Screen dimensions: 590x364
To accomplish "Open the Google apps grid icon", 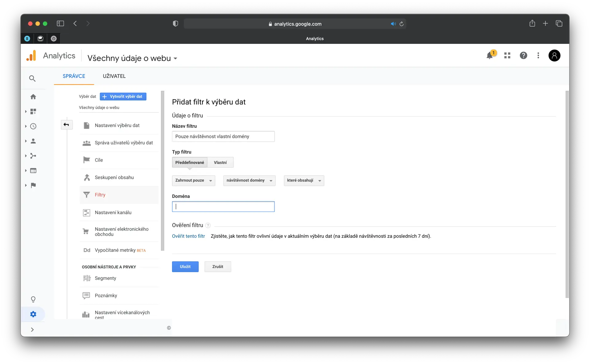I will pyautogui.click(x=507, y=55).
